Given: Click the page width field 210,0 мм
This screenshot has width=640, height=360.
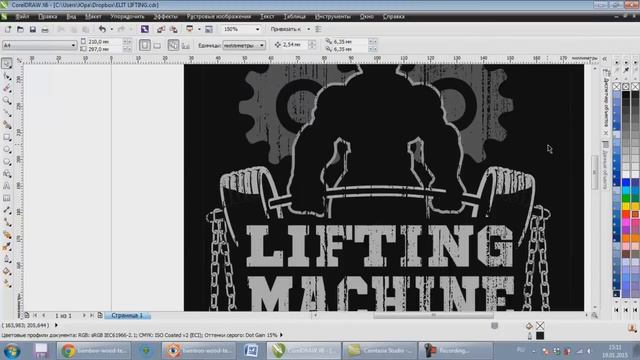Looking at the screenshot, I should (x=104, y=42).
